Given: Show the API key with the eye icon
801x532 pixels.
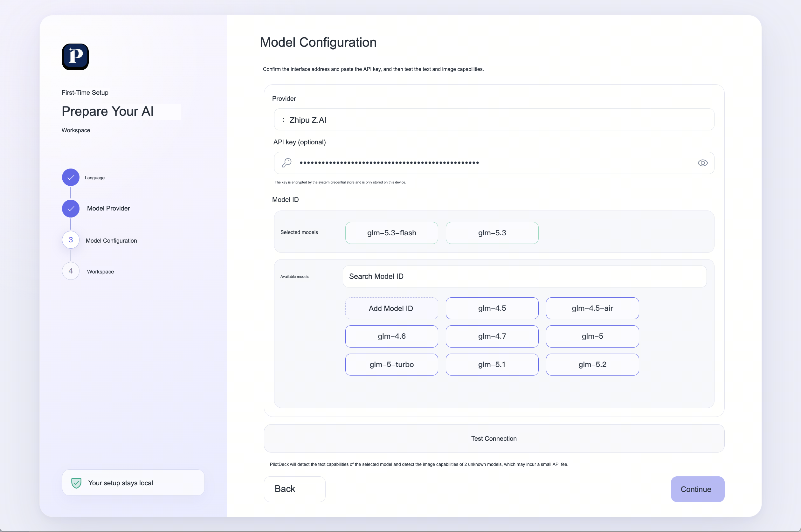Looking at the screenshot, I should [x=702, y=163].
